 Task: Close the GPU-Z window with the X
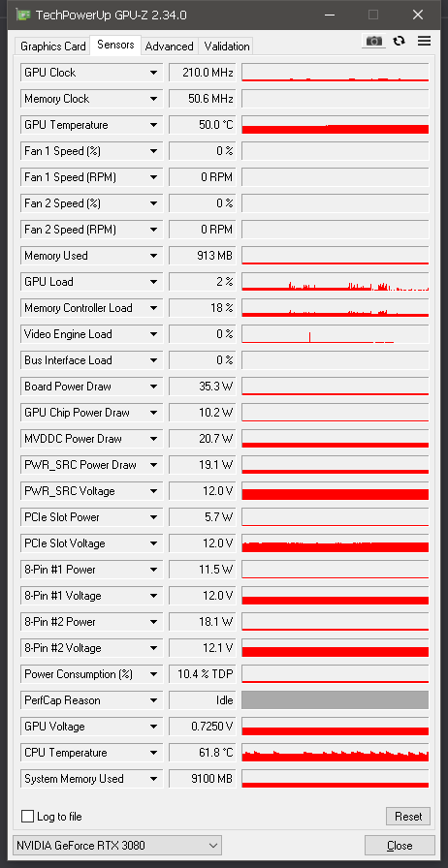[x=418, y=15]
